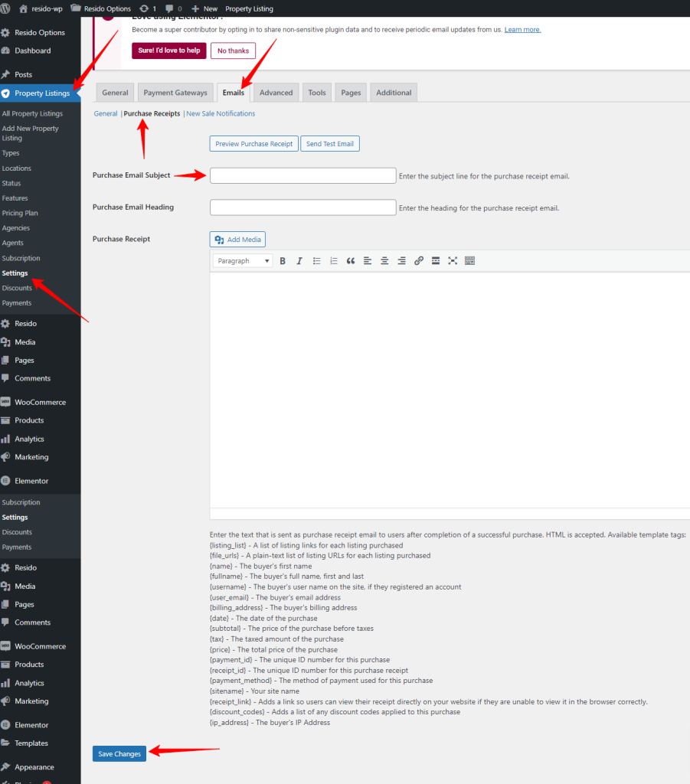Align text center in the editor

point(384,260)
